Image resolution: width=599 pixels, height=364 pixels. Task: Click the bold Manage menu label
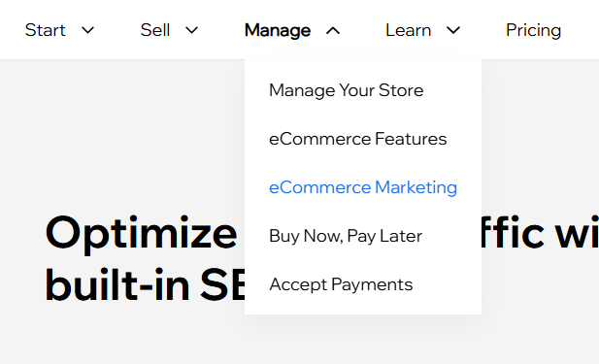278,30
